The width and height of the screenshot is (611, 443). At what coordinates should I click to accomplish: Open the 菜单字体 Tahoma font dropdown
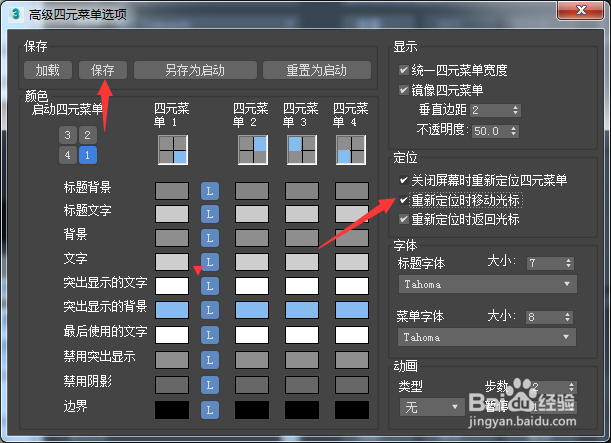(x=487, y=337)
